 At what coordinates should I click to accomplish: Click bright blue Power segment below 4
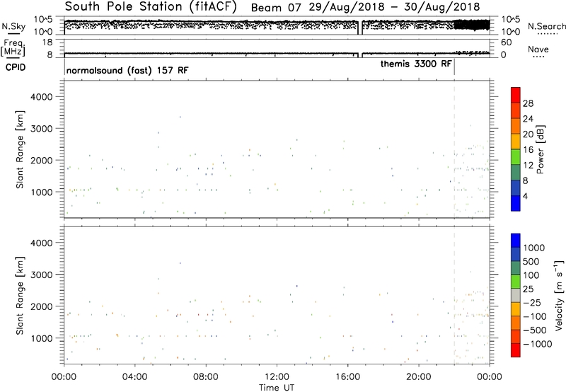click(516, 203)
